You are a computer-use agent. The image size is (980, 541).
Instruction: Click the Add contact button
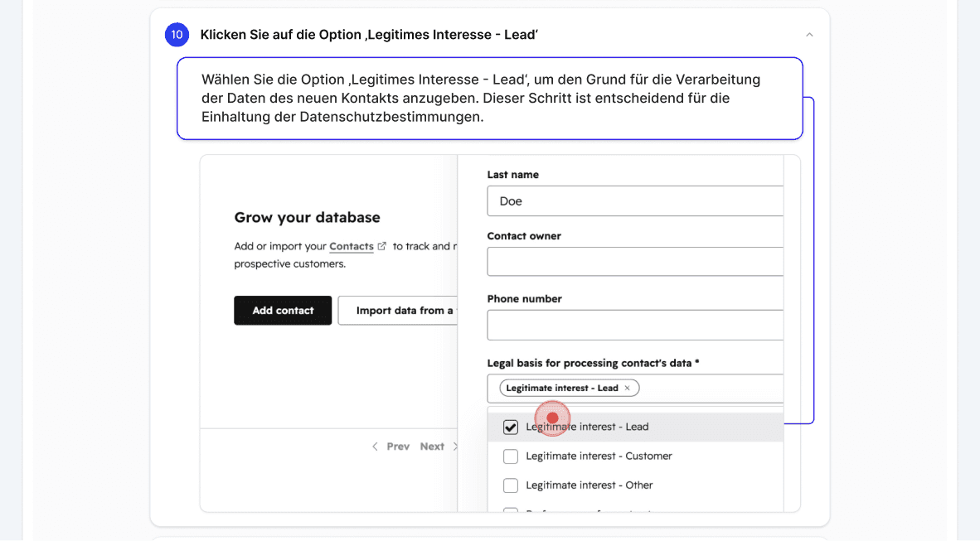click(x=283, y=311)
